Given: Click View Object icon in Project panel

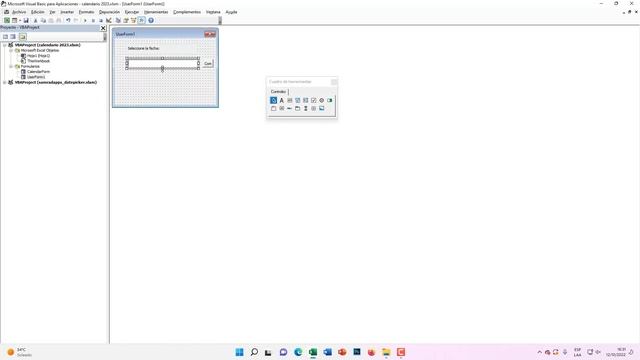Looking at the screenshot, I should [x=13, y=37].
